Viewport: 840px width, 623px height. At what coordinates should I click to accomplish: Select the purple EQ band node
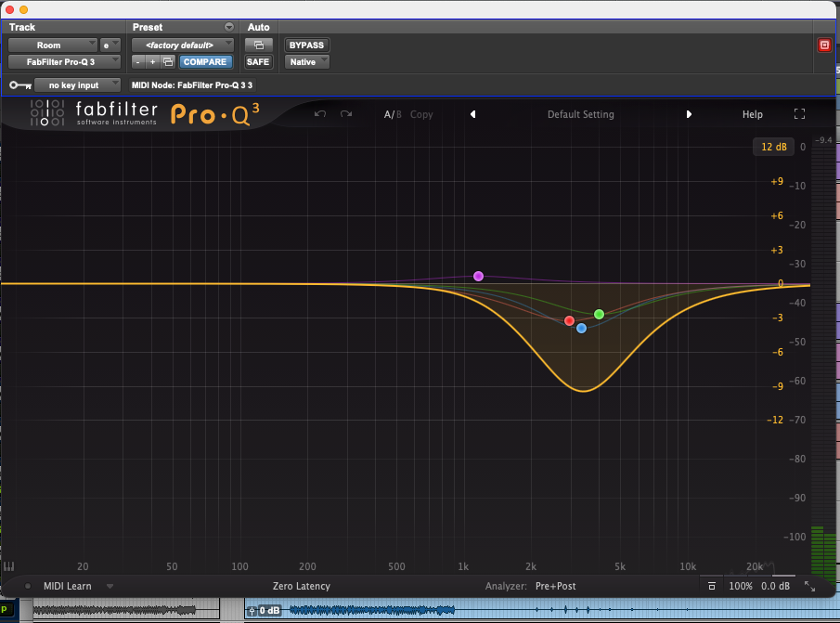coord(478,277)
